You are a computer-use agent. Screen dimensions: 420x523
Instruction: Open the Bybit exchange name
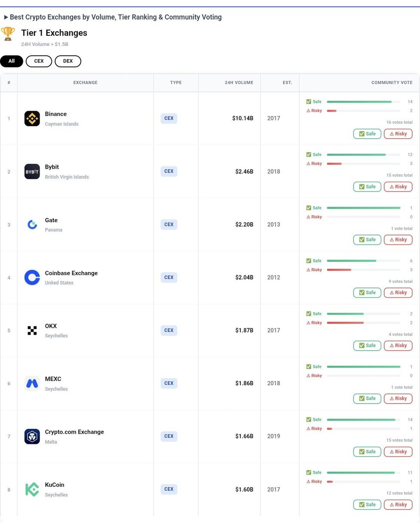click(x=52, y=167)
